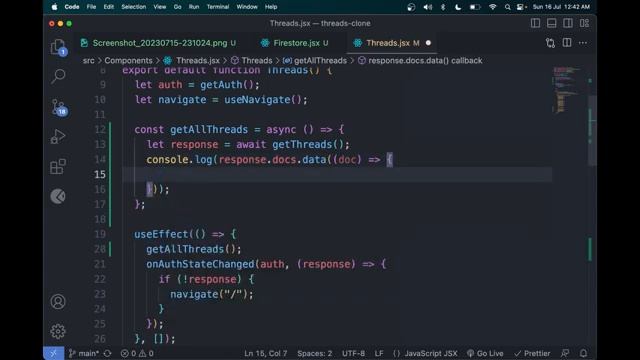Screen dimensions: 640x360
Task: Switch to Screenshot_20230715-231024.png tab
Action: pyautogui.click(x=158, y=43)
